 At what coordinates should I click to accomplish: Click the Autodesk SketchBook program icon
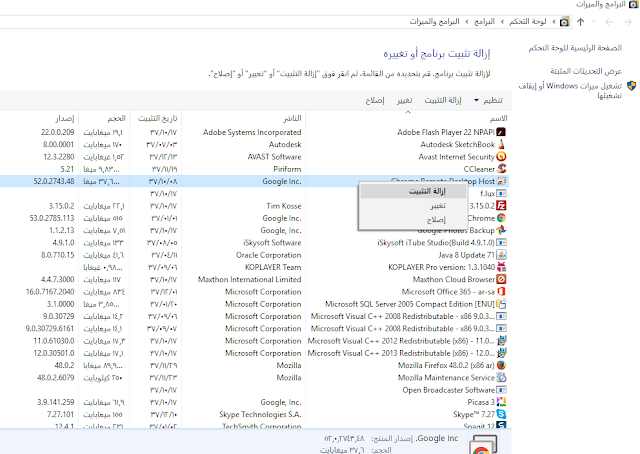[501, 145]
